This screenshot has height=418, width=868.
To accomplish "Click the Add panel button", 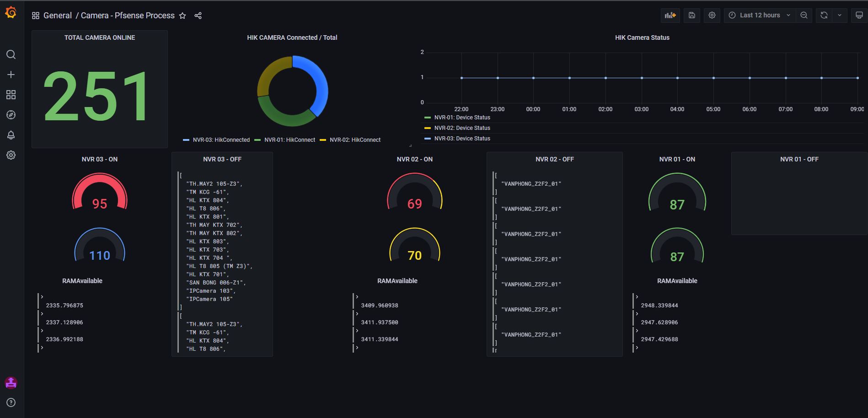I will click(670, 15).
